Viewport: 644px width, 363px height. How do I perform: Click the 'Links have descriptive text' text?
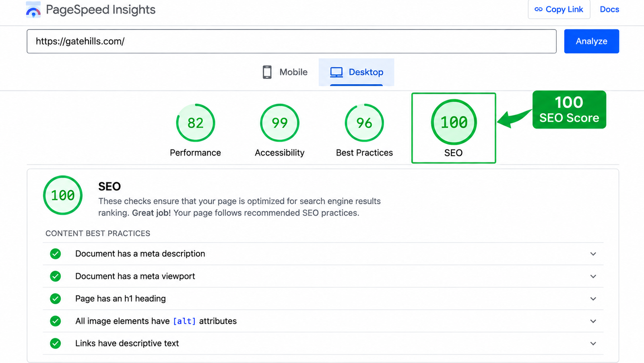127,343
